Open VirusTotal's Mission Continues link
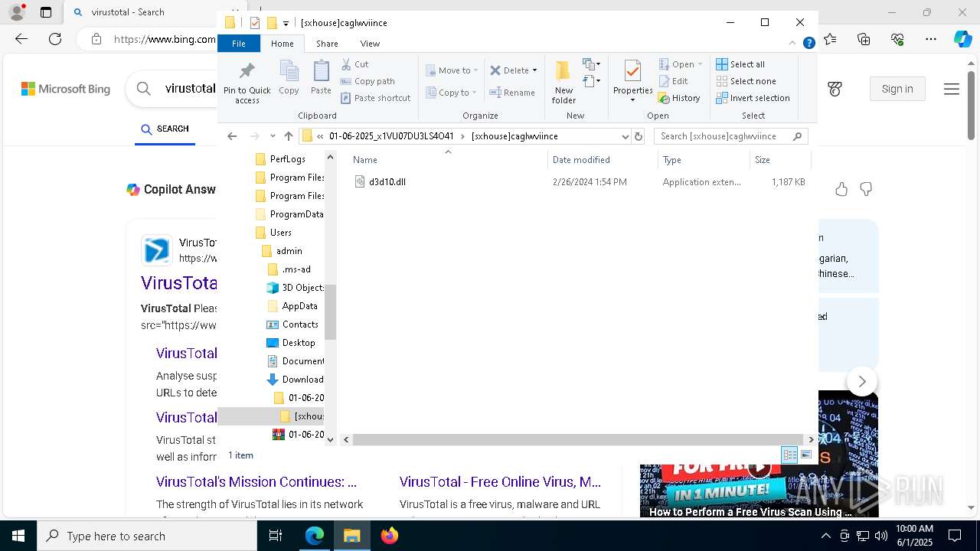This screenshot has height=551, width=980. click(256, 482)
